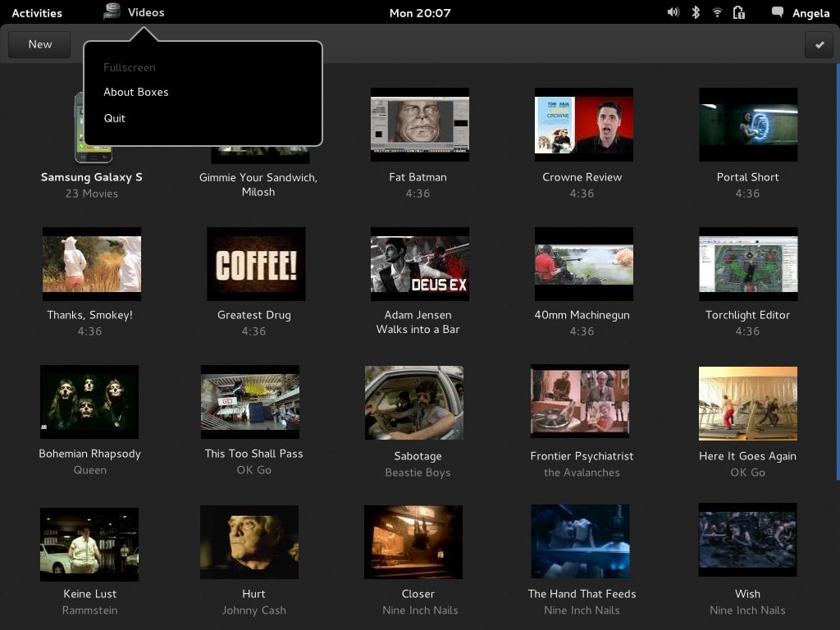The height and width of the screenshot is (630, 840).
Task: Click the Gimmie Your Sandwich, Milosh title
Action: pos(258,185)
